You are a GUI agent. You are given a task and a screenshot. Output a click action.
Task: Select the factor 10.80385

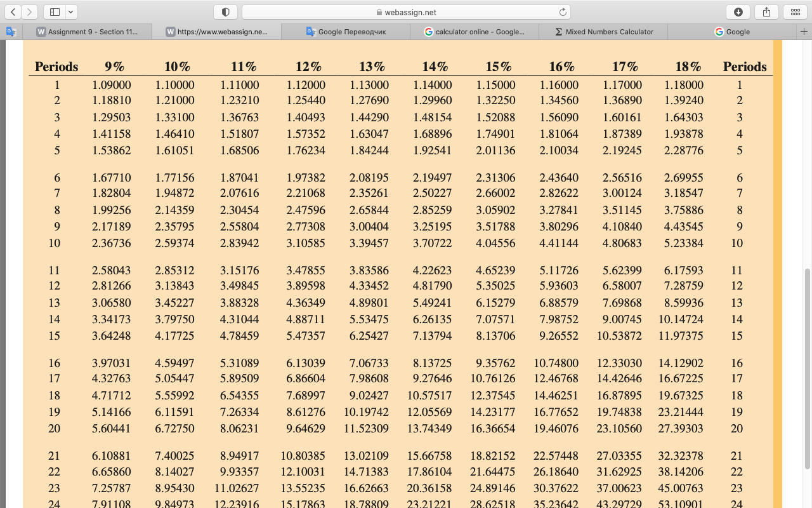(303, 456)
